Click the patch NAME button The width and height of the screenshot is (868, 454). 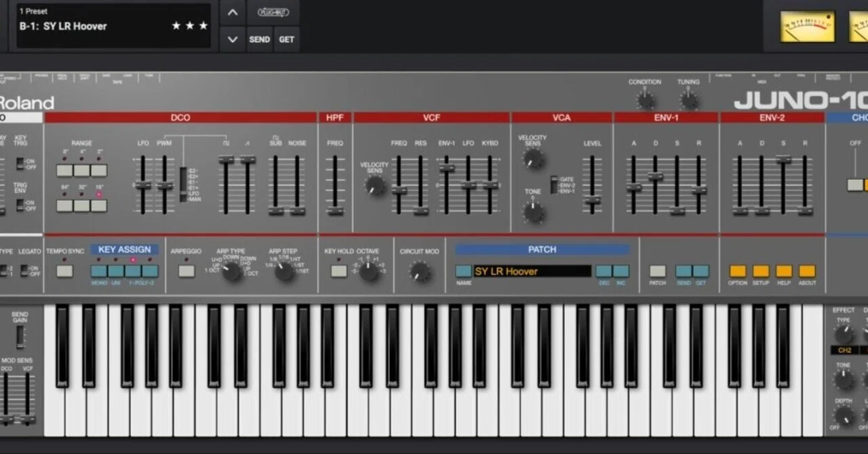click(x=463, y=271)
